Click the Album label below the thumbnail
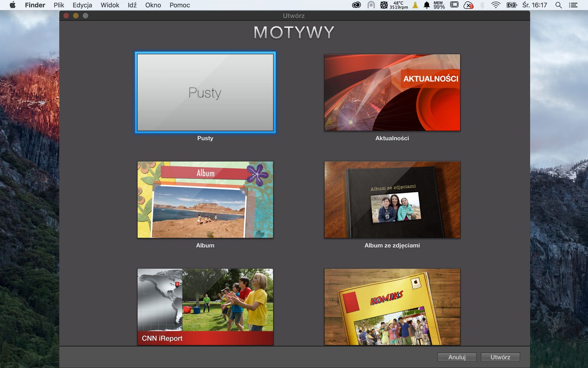The width and height of the screenshot is (588, 368). (205, 245)
